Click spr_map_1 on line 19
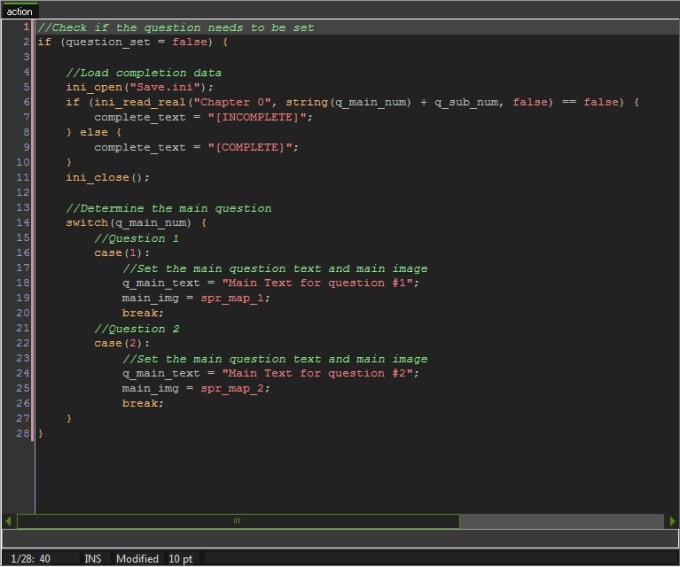680x567 pixels. [232, 298]
